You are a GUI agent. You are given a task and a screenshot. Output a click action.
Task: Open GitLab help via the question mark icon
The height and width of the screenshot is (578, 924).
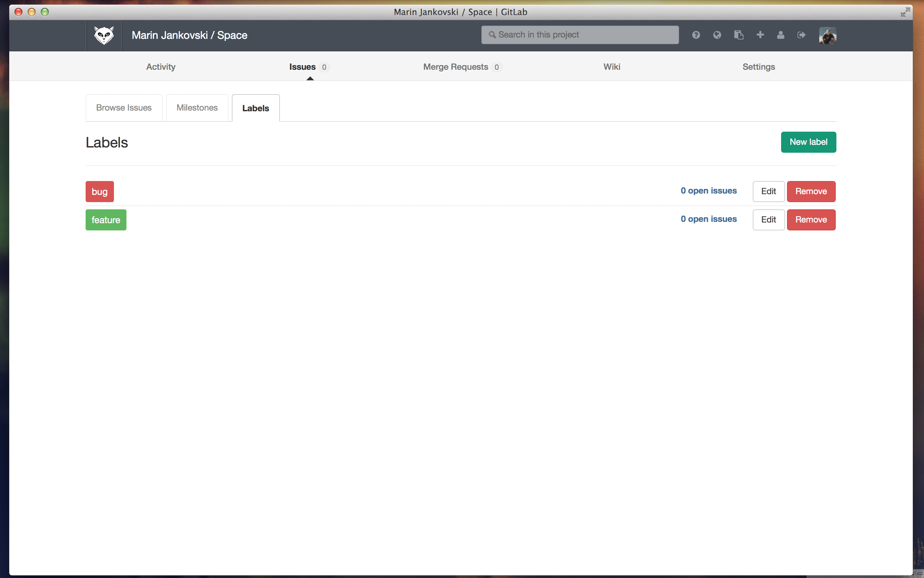(696, 35)
